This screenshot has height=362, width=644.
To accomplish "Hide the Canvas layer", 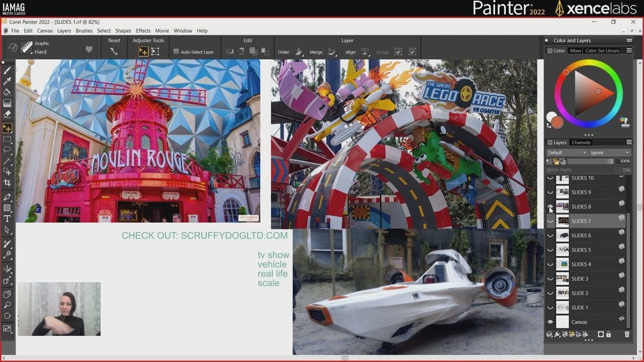I will pyautogui.click(x=551, y=322).
